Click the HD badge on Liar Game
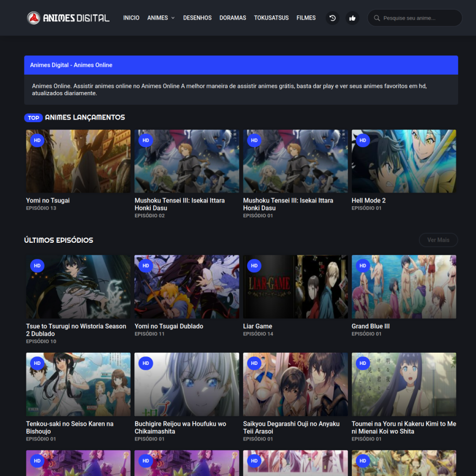 (254, 266)
